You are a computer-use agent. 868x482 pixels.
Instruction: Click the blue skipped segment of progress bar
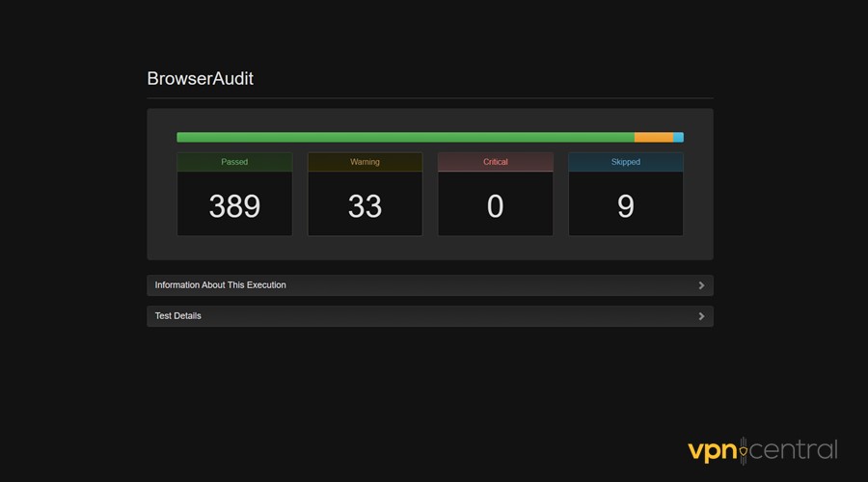click(x=678, y=137)
